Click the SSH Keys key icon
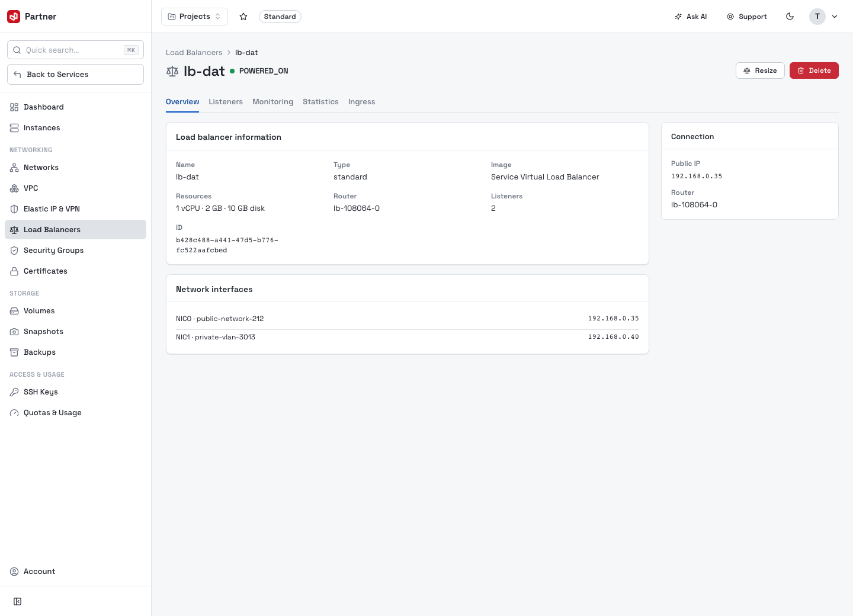The image size is (853, 616). click(14, 392)
